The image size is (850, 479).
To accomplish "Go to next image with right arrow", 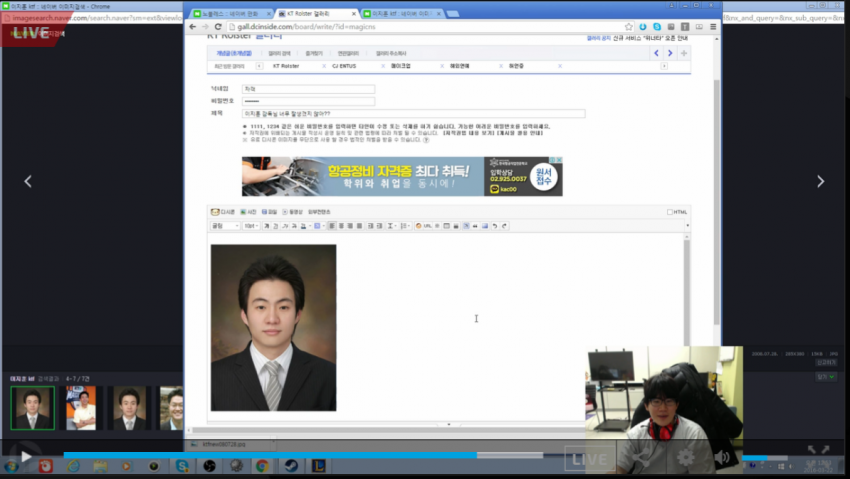I will [820, 181].
